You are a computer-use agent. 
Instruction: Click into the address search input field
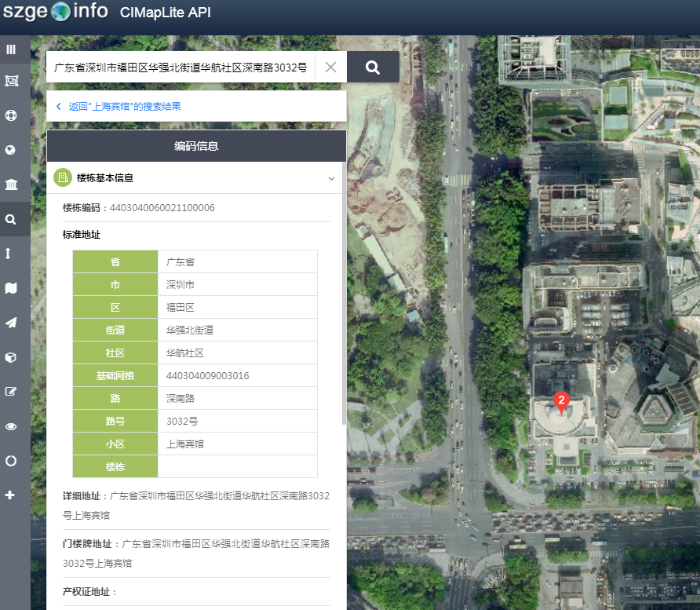click(180, 68)
